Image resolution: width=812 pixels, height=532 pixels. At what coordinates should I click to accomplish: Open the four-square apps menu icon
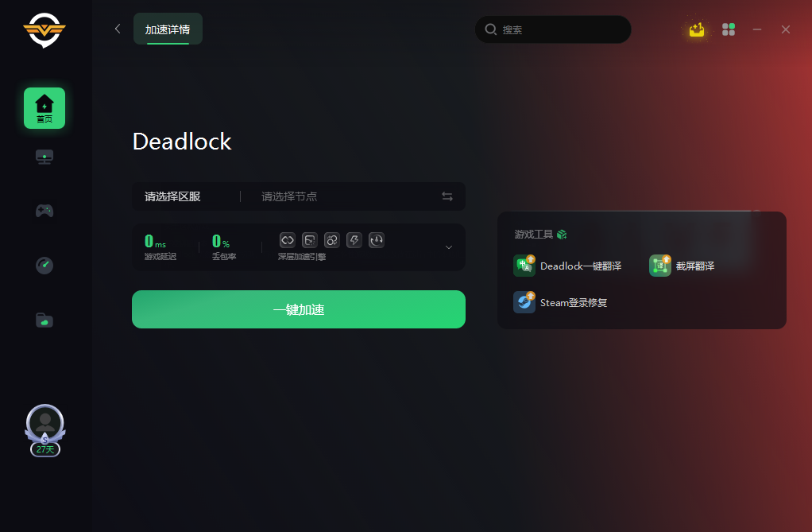[x=729, y=29]
